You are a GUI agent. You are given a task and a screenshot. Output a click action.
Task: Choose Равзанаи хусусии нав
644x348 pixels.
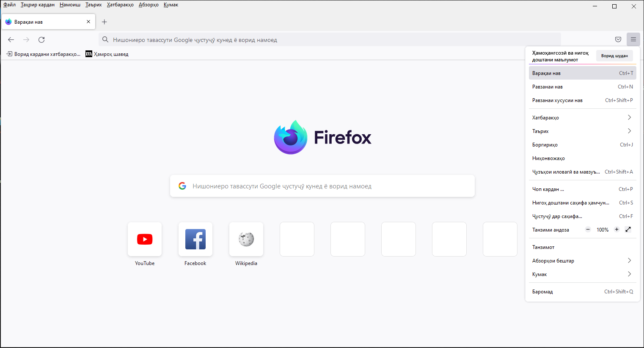coord(582,100)
